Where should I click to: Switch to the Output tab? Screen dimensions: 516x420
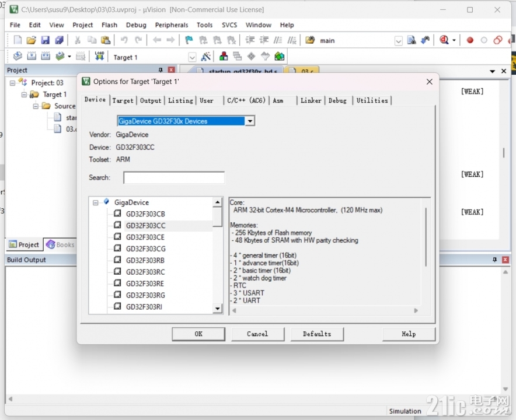(151, 101)
